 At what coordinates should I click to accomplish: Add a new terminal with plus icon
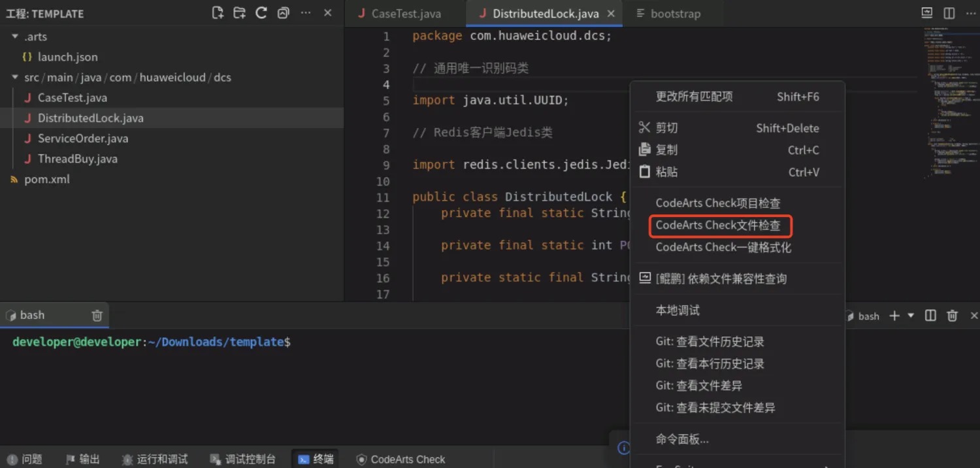tap(895, 316)
